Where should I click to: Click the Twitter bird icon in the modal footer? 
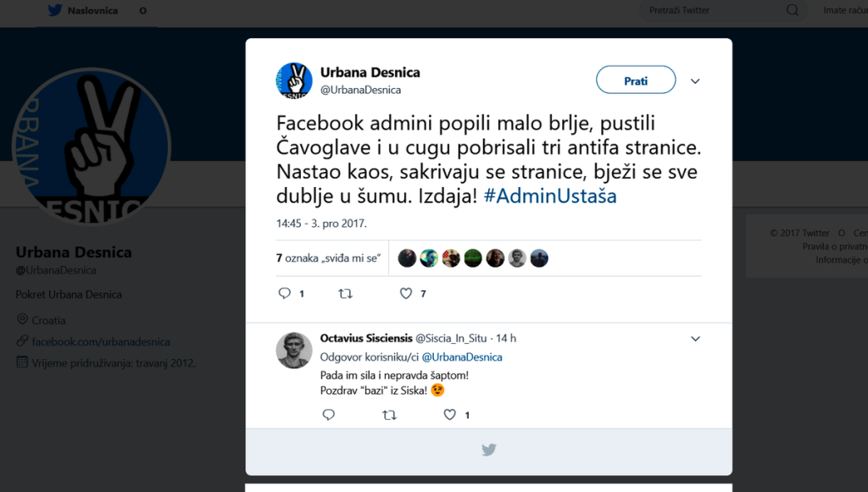(488, 450)
